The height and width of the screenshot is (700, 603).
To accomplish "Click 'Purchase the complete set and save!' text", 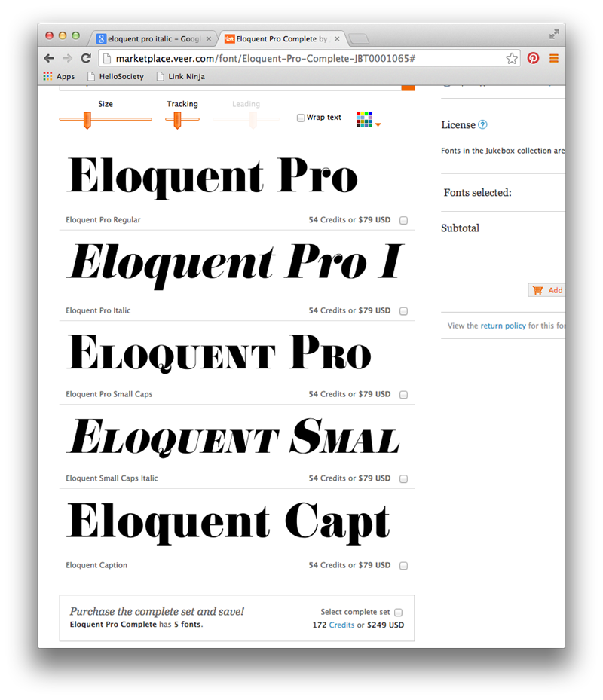I will click(157, 611).
